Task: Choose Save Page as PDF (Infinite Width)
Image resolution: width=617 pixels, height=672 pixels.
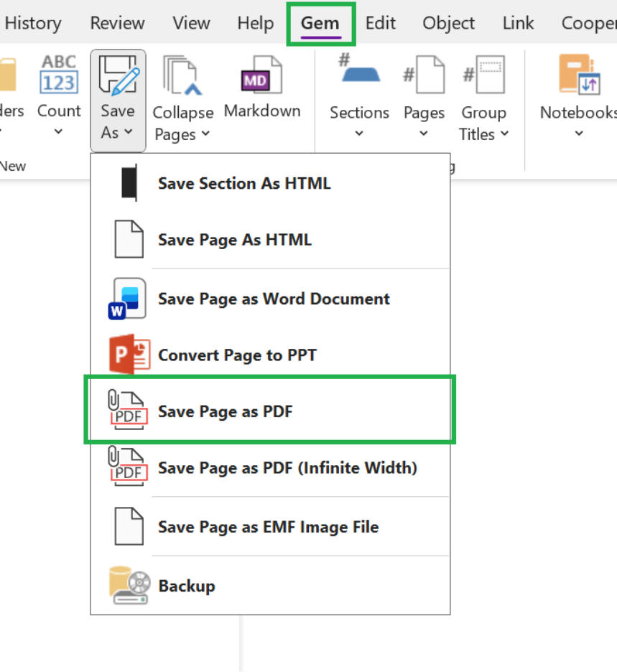Action: coord(271,467)
